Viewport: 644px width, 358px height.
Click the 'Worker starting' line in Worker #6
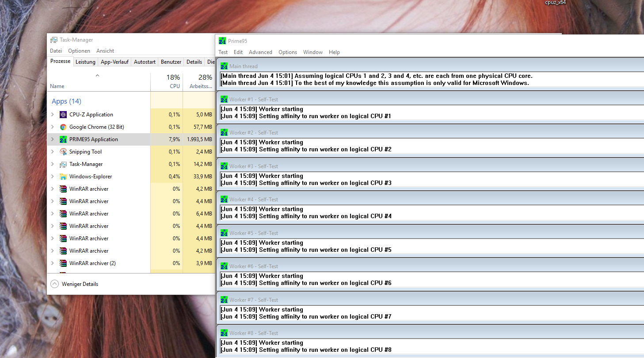pyautogui.click(x=262, y=276)
